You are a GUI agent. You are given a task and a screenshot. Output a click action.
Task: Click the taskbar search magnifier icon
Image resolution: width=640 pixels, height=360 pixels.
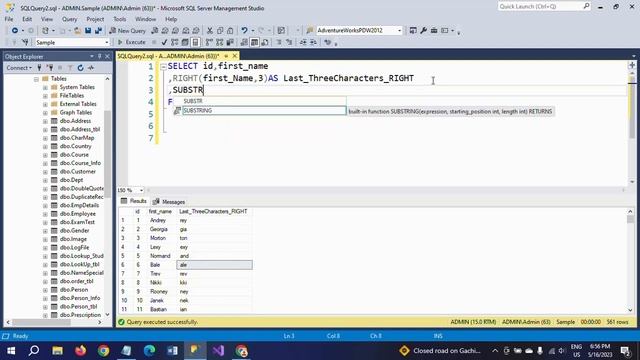coord(34,351)
